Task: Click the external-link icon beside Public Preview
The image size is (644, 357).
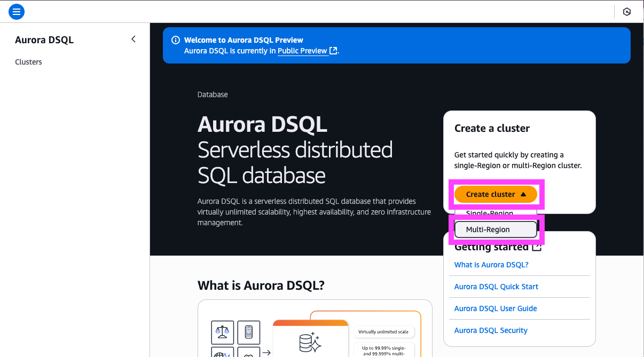Action: click(333, 51)
